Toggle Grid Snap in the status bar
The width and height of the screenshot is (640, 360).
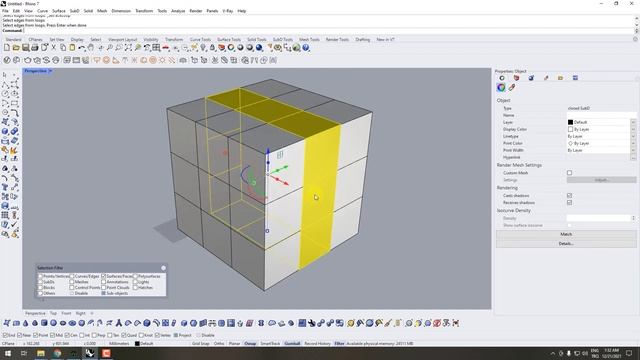point(201,344)
